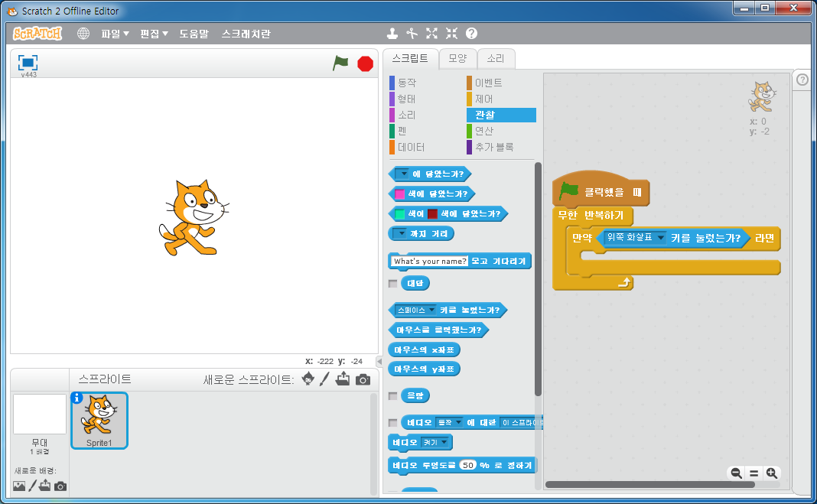Upload sprite from file icon
817x504 pixels.
point(343,379)
